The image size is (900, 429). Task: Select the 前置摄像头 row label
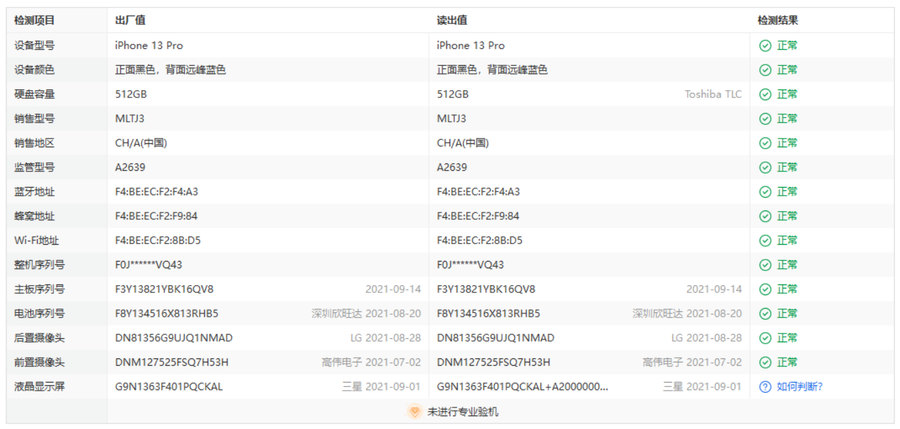pos(40,362)
